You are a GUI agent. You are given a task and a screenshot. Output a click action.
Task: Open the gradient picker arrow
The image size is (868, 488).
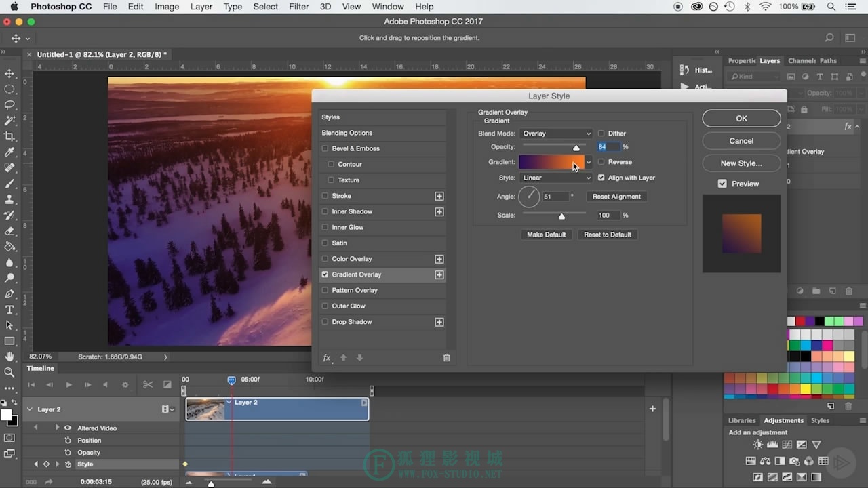589,162
